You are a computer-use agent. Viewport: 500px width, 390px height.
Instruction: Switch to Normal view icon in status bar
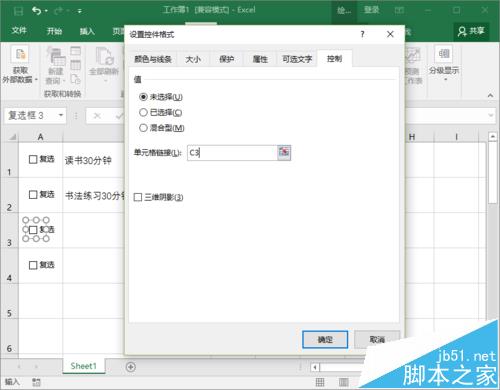coord(320,382)
